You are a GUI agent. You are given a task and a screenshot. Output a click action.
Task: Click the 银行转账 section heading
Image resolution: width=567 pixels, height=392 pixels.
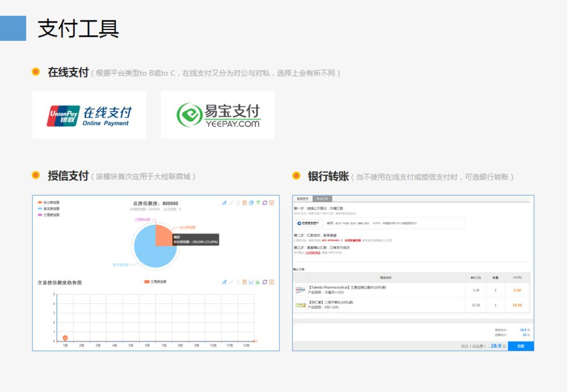tap(328, 176)
